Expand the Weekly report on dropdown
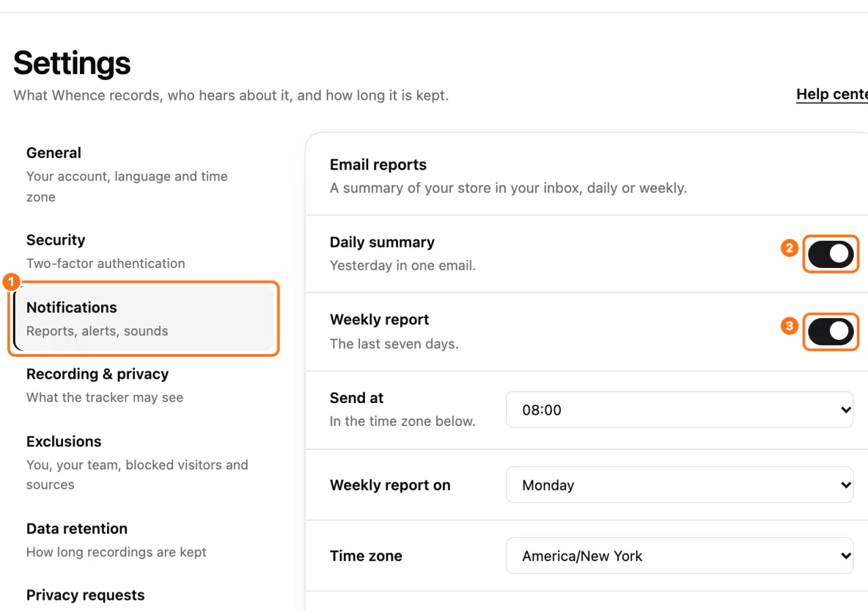868x610 pixels. [679, 485]
